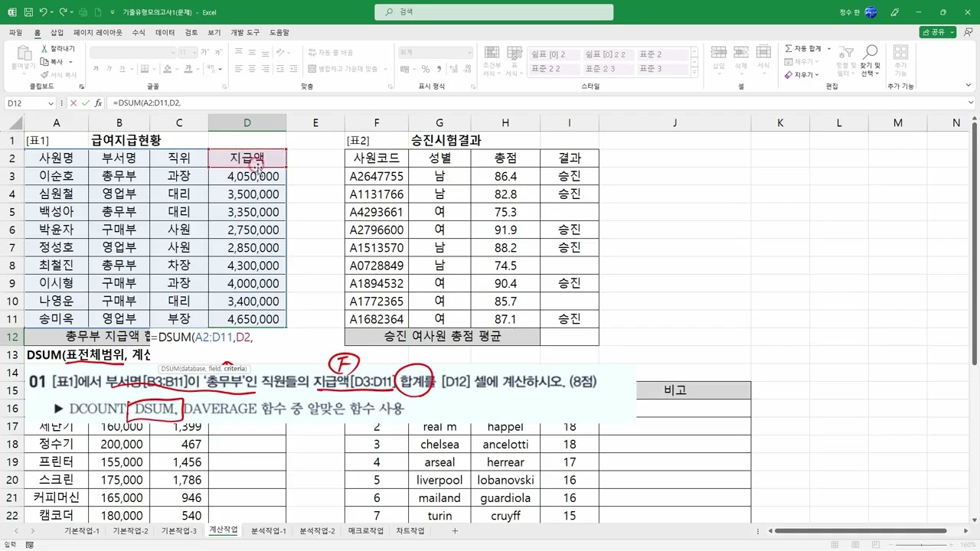Click the Copy (복사) icon
The image size is (980, 551).
(x=44, y=61)
